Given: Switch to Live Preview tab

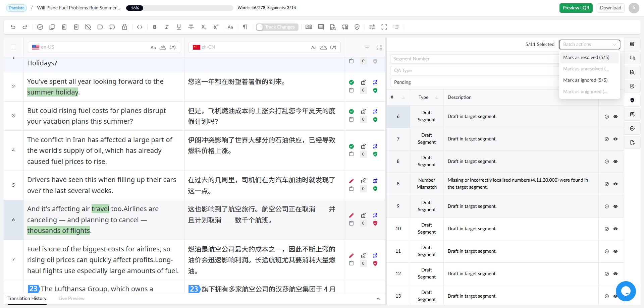Looking at the screenshot, I should (x=71, y=299).
